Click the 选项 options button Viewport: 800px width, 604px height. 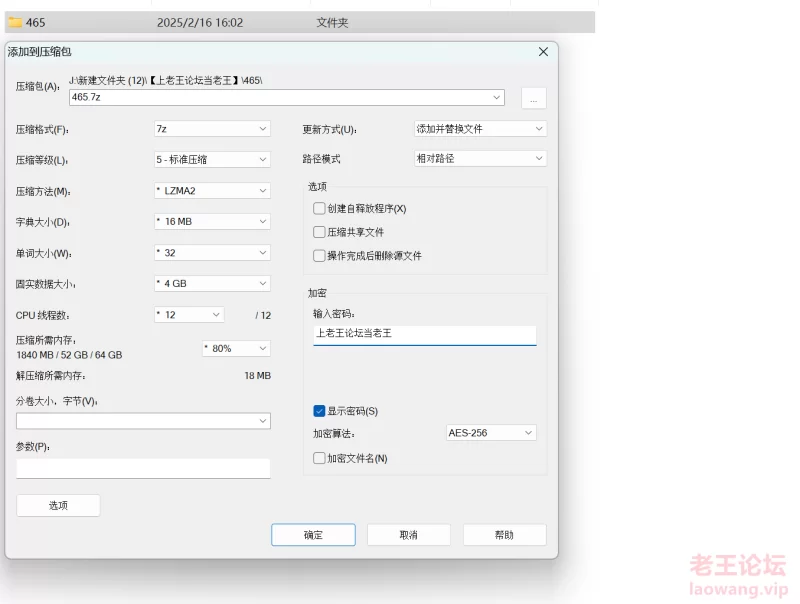[58, 506]
